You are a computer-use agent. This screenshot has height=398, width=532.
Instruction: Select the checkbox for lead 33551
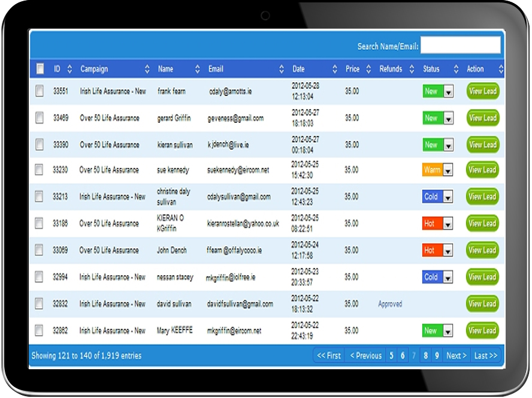click(40, 91)
